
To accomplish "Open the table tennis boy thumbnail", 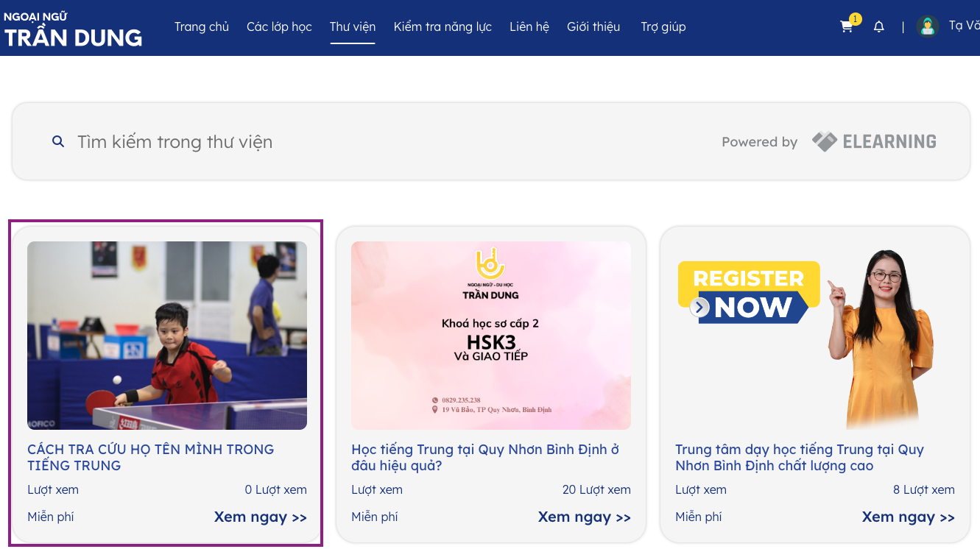I will 167,336.
